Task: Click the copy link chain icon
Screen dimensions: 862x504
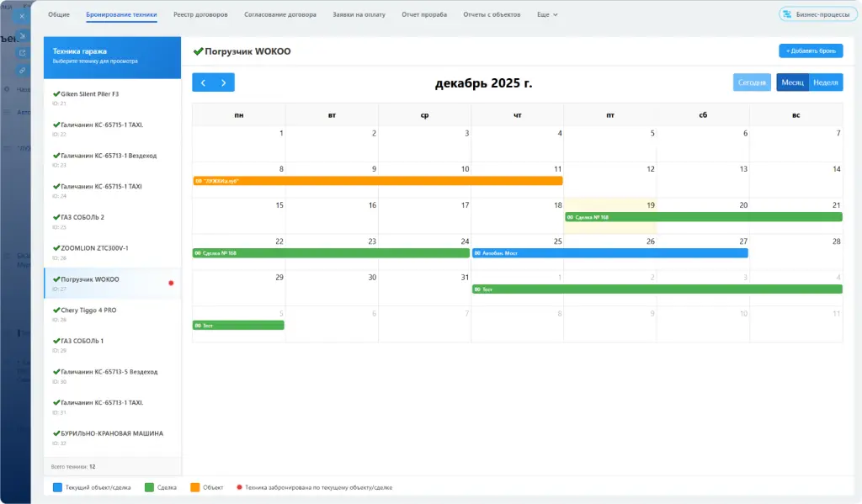Action: (22, 70)
